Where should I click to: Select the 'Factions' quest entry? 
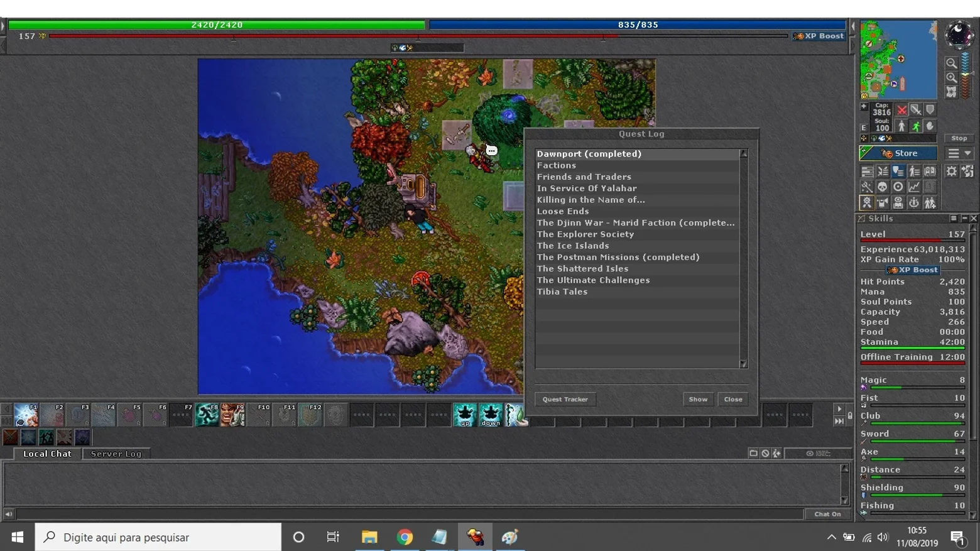coord(638,165)
